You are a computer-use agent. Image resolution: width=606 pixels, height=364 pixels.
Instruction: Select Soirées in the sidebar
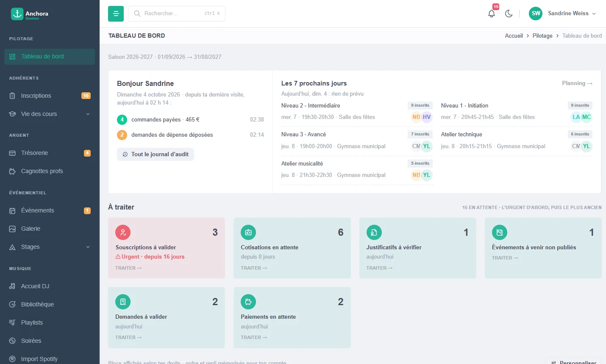(x=50, y=341)
